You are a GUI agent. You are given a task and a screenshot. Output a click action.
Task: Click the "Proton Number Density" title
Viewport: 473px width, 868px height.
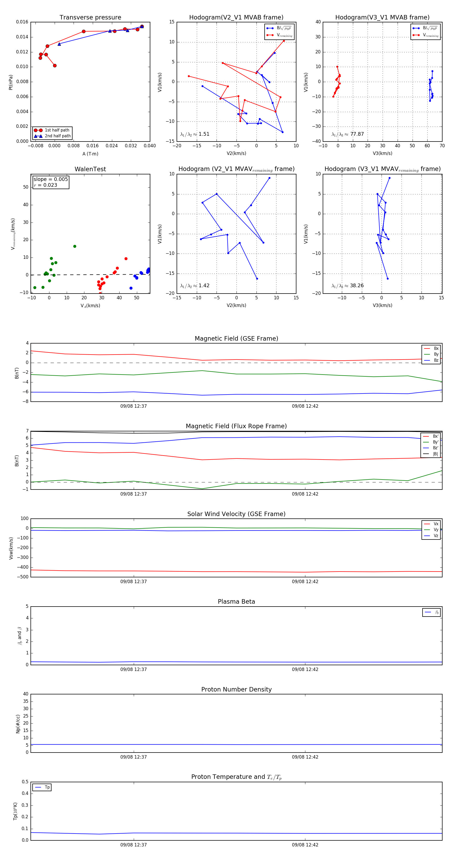tap(236, 689)
